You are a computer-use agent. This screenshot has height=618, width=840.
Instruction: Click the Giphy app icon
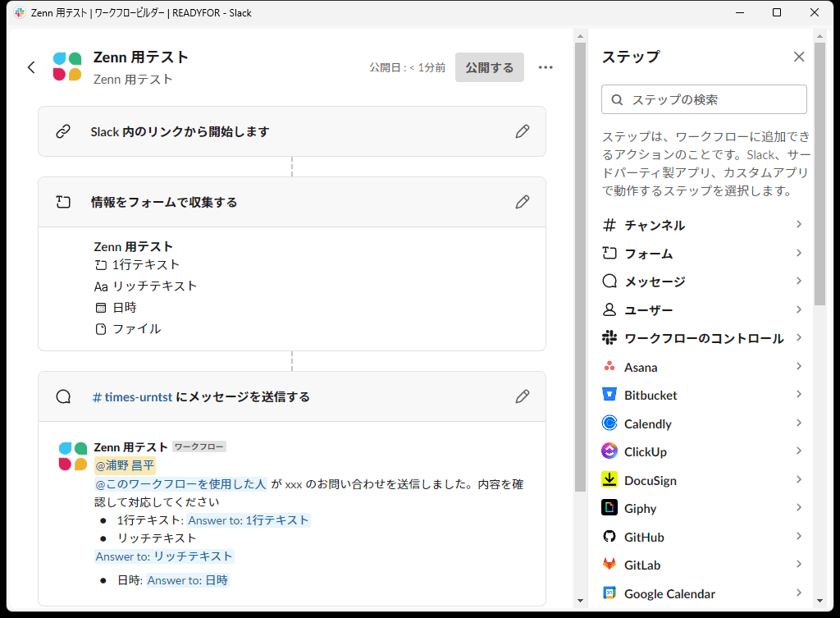coord(609,507)
